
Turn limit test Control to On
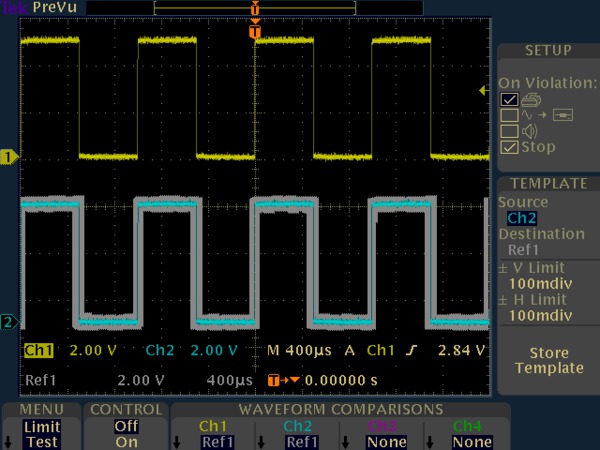[x=126, y=442]
